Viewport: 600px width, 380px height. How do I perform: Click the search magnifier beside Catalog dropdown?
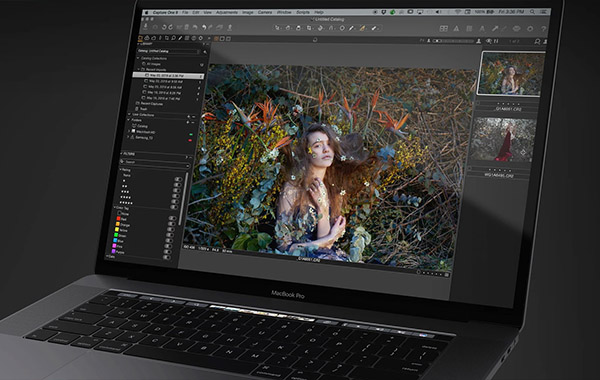[205, 52]
